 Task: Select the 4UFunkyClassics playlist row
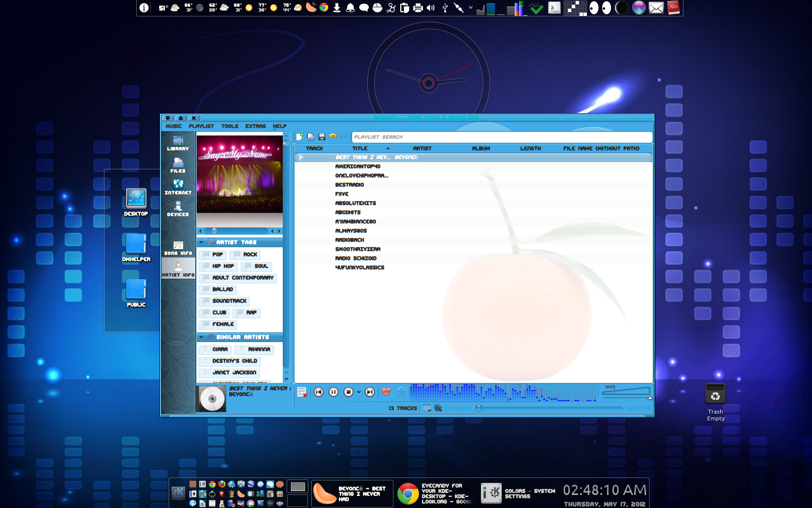tap(474, 268)
